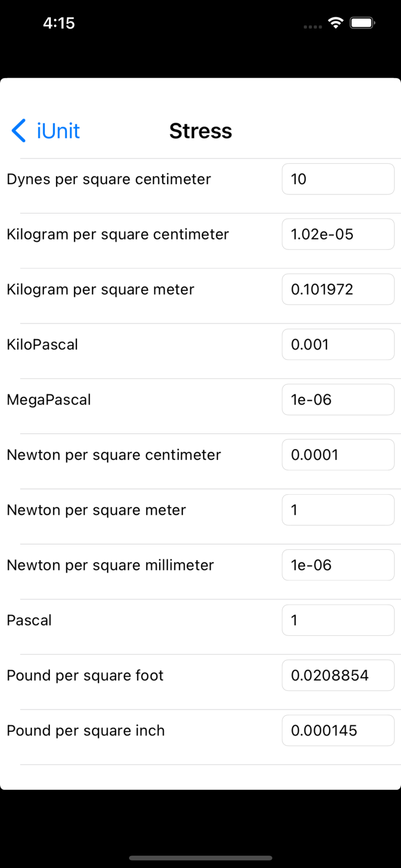Select the Newton per square meter input

tap(338, 509)
